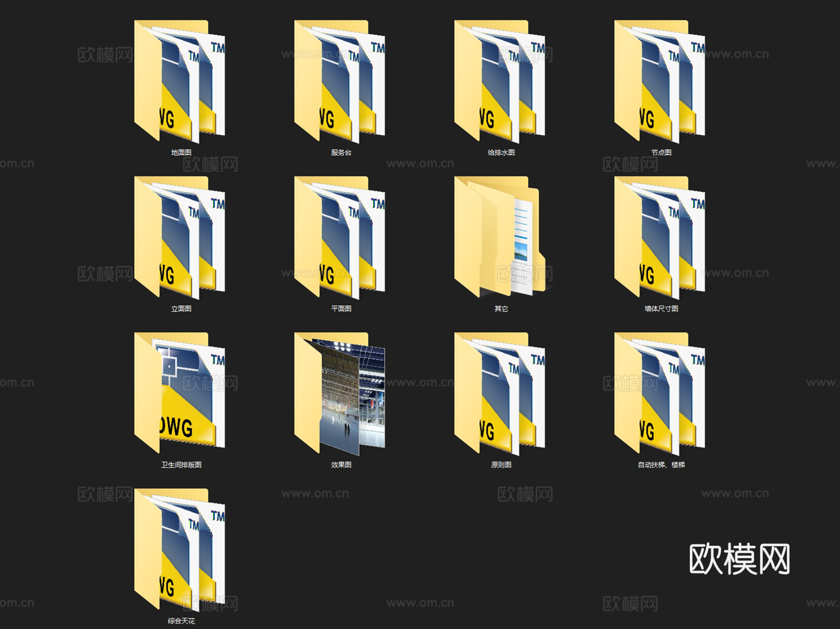
Task: Select the 效果图 folder icon
Action: click(340, 394)
